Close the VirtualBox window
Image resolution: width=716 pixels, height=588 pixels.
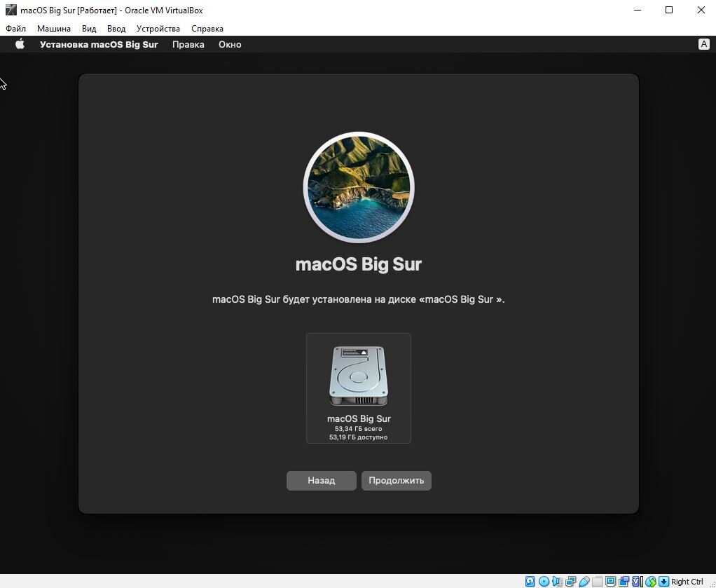701,10
